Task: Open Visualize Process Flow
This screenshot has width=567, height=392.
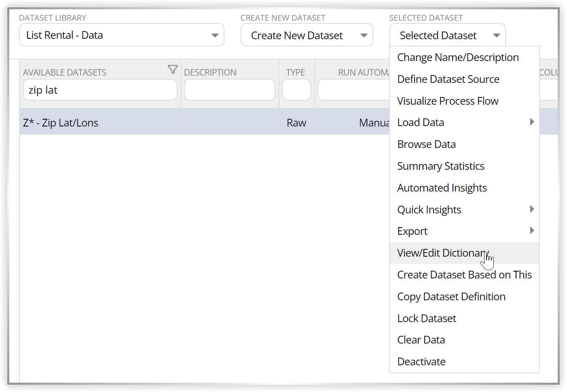Action: pos(464,101)
